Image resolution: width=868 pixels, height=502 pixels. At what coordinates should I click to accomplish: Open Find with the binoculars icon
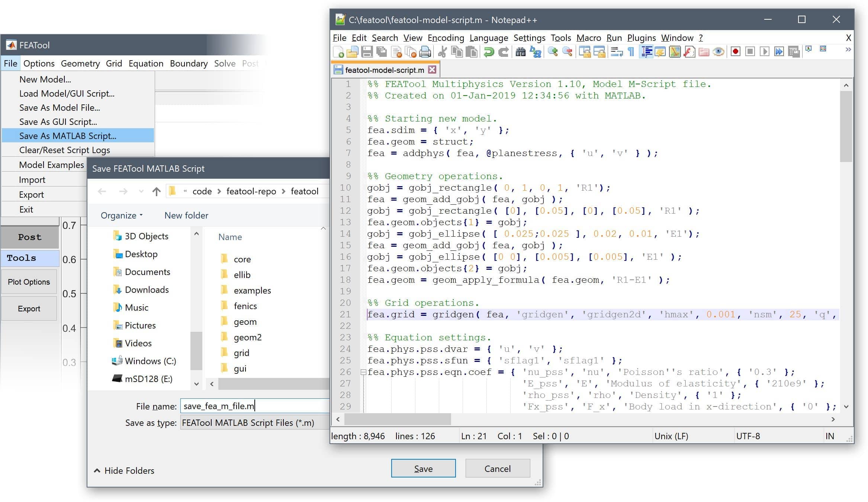pos(520,52)
